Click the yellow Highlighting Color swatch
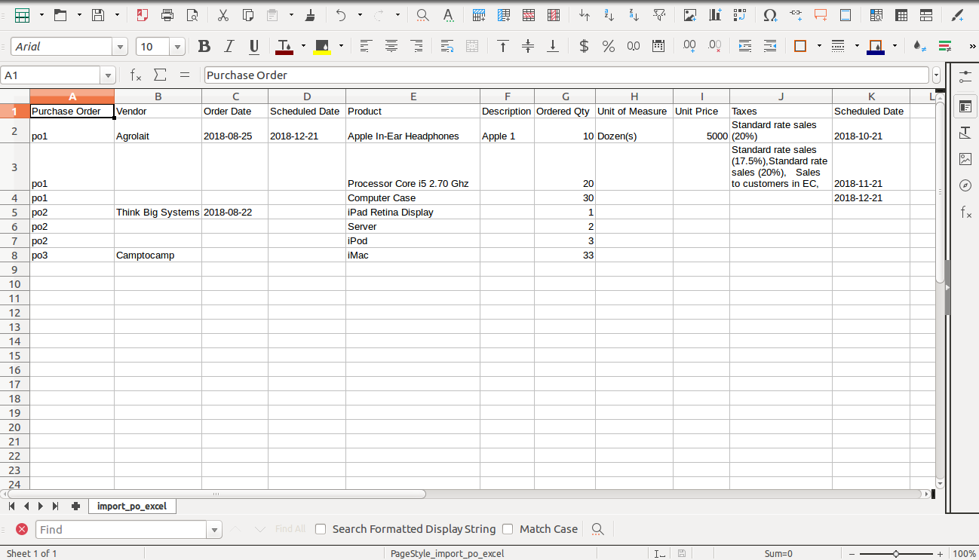This screenshot has height=560, width=979. tap(323, 47)
